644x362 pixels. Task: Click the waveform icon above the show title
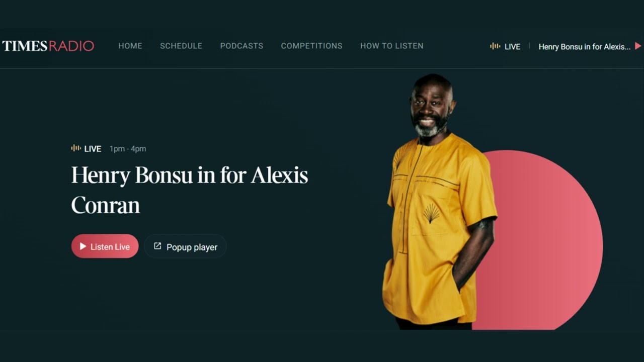point(76,148)
